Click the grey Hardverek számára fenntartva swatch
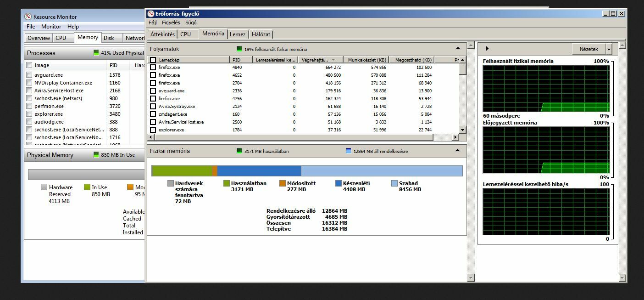This screenshot has height=300, width=644. (171, 183)
